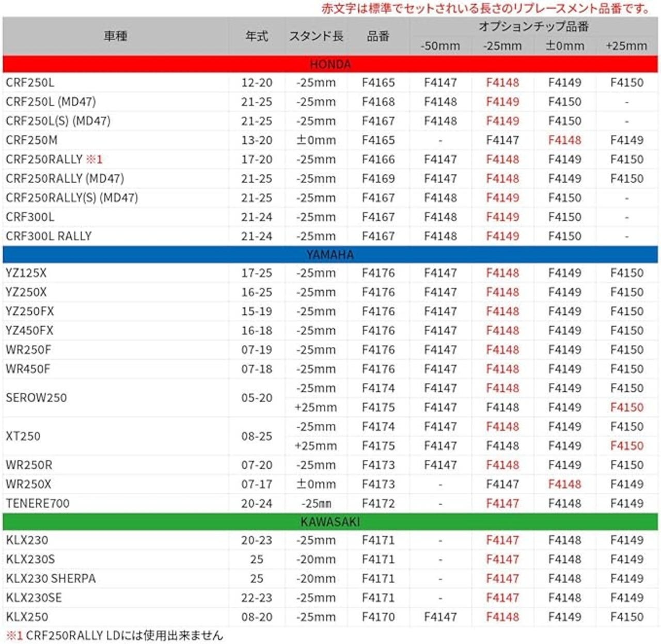Click the footnote about CRF250RALLY LD

pos(114,635)
